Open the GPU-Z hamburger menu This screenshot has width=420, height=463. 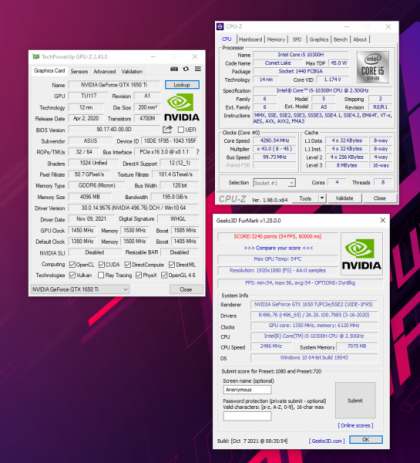198,69
